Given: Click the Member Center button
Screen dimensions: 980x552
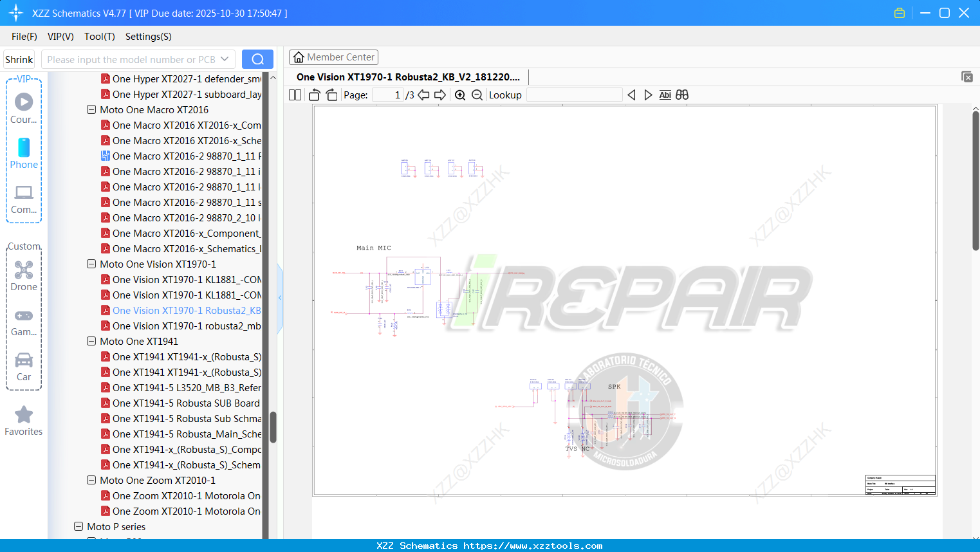Looking at the screenshot, I should 333,57.
